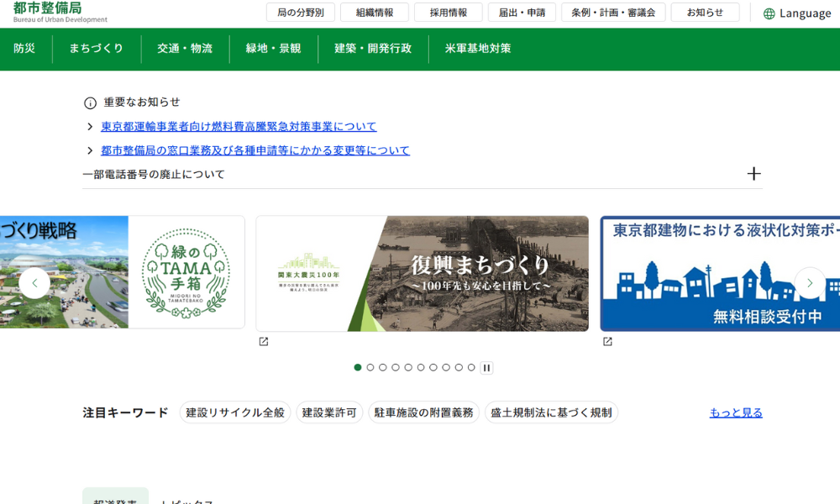Select the first carousel dot indicator
Image resolution: width=840 pixels, height=504 pixels.
tap(357, 367)
